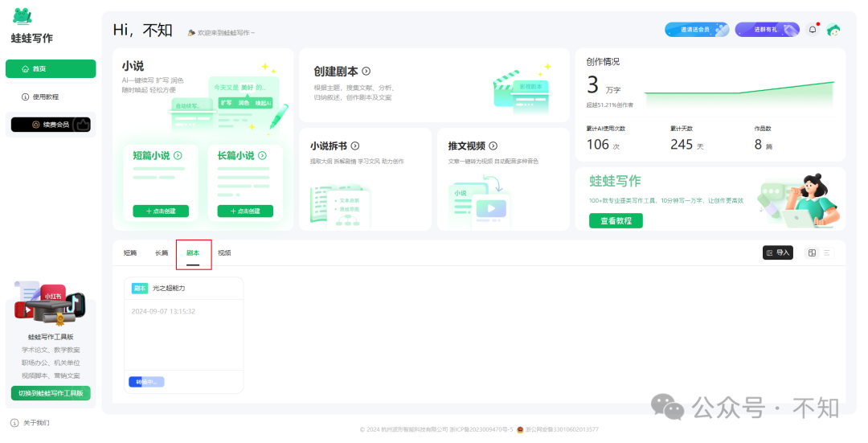
Task: Switch to the 短篇 tab
Action: [130, 253]
